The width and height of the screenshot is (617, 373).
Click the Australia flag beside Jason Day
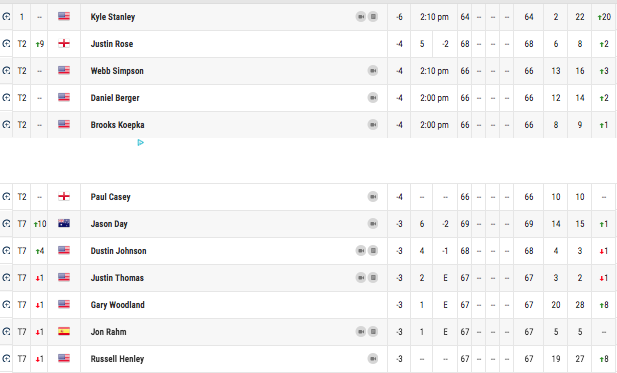pos(64,223)
